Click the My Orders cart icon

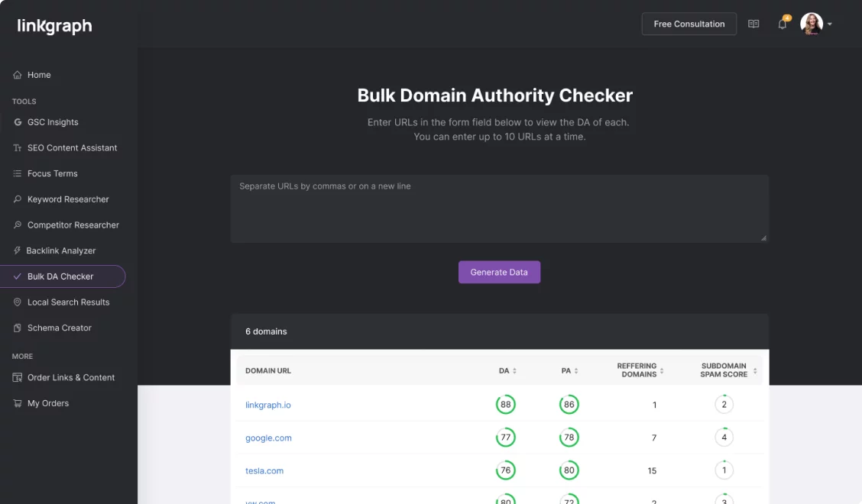click(x=17, y=403)
